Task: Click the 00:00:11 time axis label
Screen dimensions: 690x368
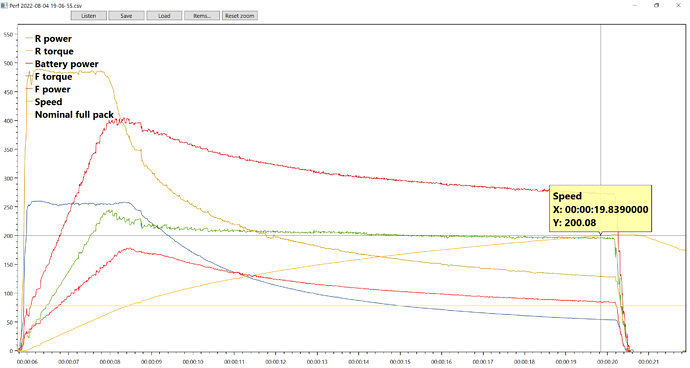Action: 234,362
